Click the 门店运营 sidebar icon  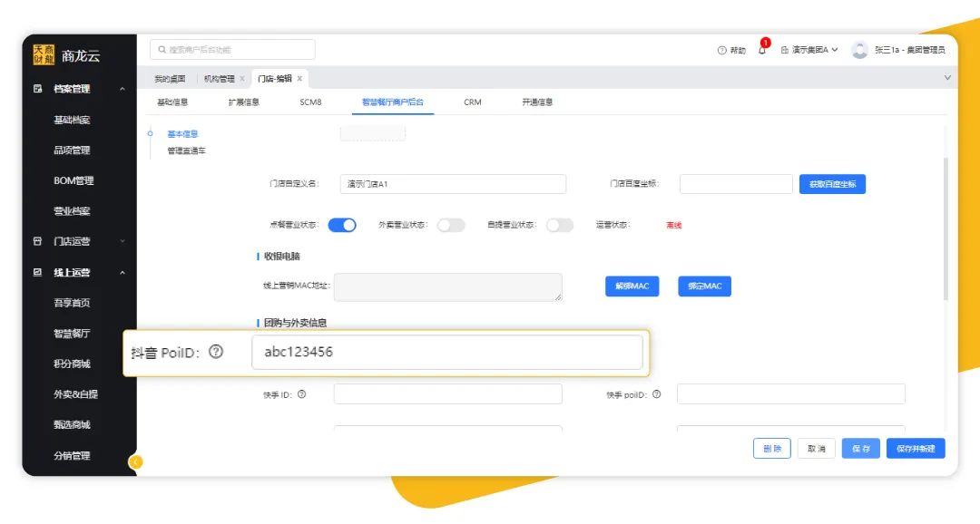(x=37, y=241)
